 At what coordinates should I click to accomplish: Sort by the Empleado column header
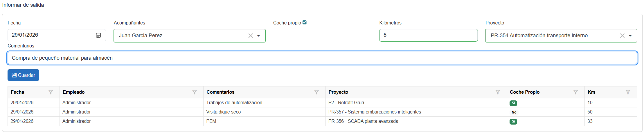74,92
